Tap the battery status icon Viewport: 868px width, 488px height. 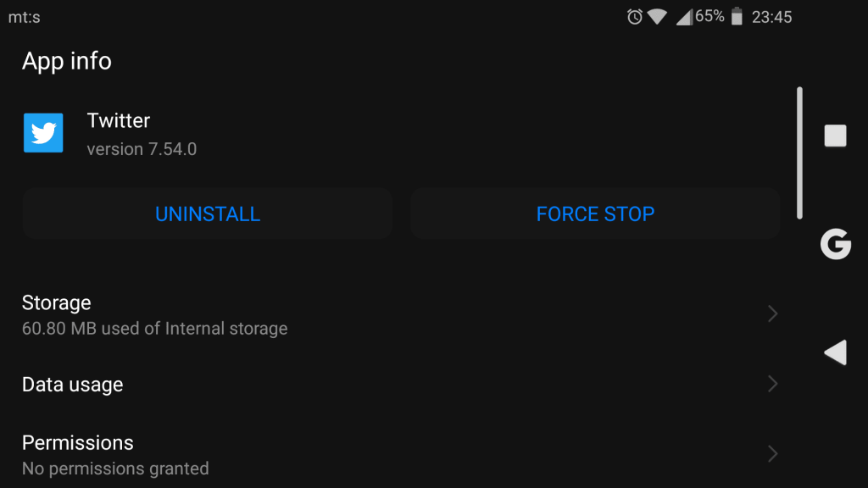click(x=737, y=17)
